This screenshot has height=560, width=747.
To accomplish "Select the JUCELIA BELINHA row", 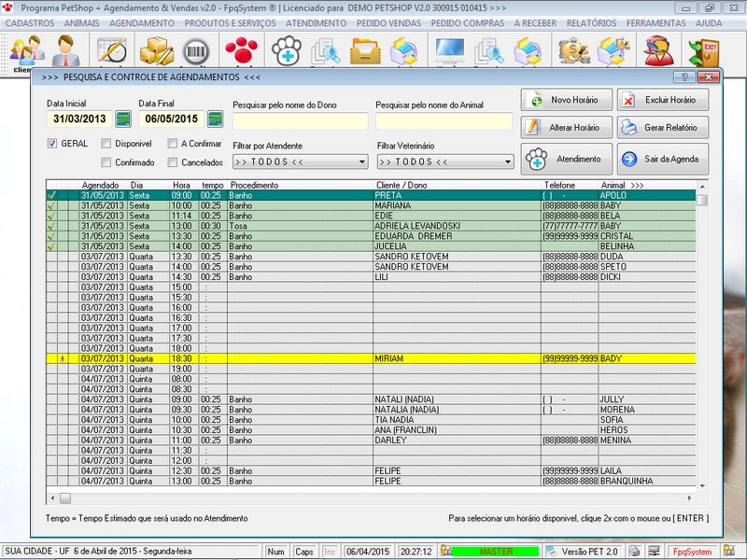I will (371, 246).
